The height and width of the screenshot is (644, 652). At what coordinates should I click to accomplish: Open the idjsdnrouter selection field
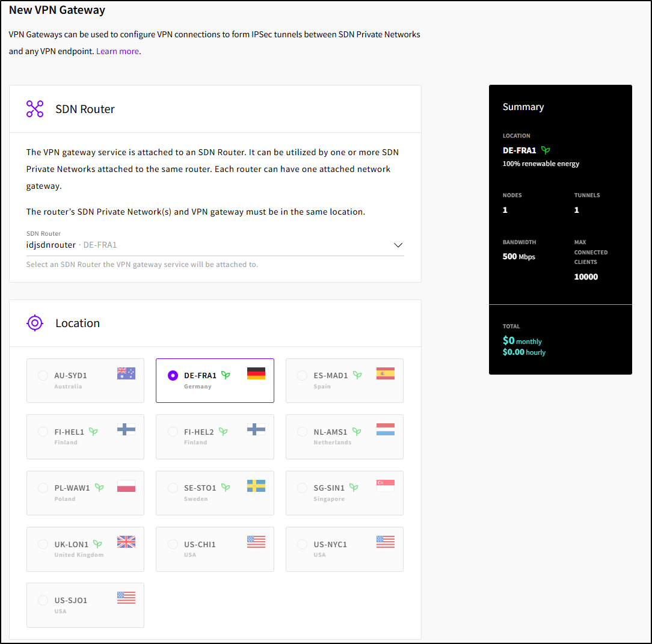[x=205, y=245]
